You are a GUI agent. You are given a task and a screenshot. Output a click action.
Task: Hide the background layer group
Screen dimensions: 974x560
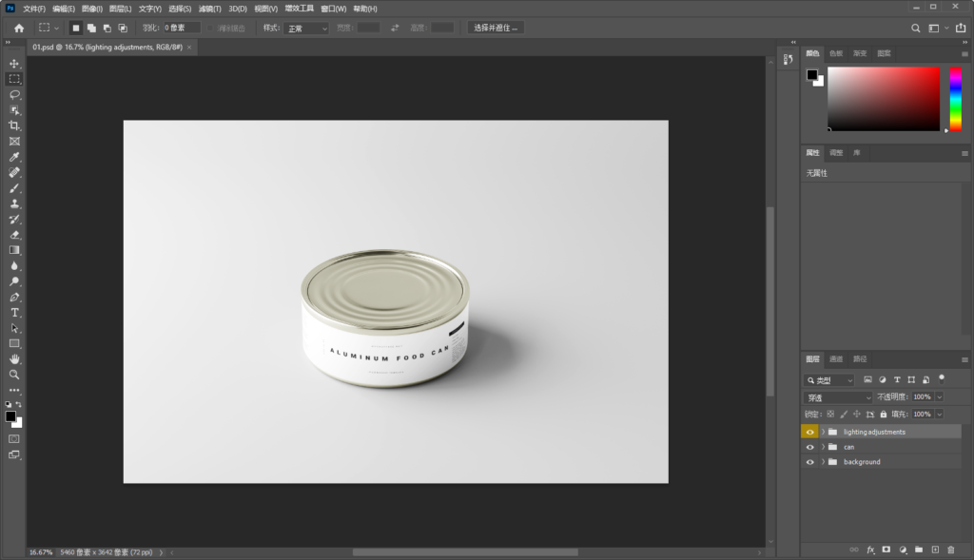[x=809, y=462]
